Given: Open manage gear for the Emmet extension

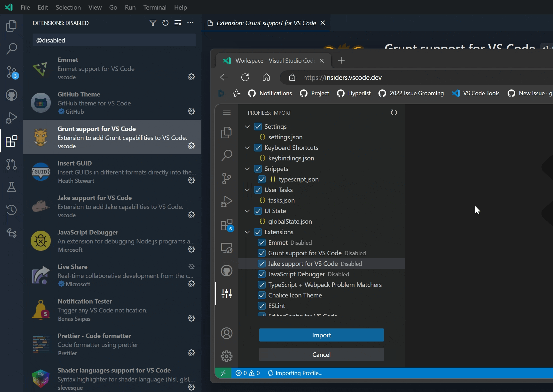Looking at the screenshot, I should point(191,76).
